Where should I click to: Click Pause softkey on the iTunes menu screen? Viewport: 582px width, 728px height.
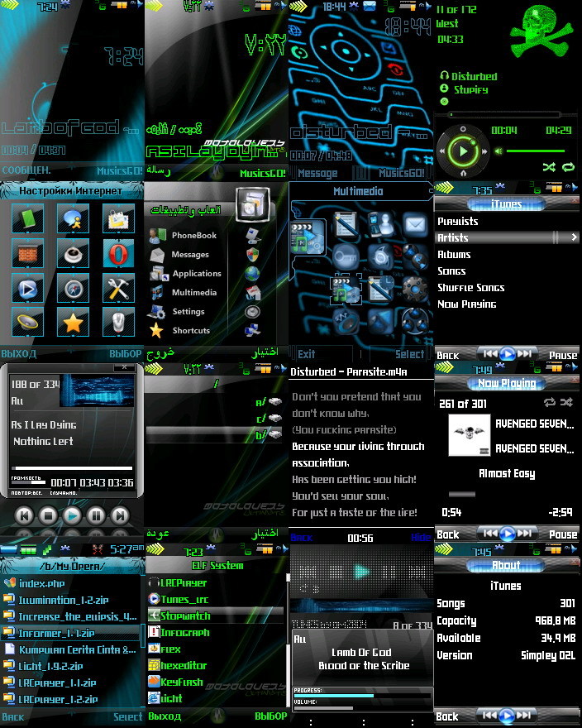tap(563, 355)
